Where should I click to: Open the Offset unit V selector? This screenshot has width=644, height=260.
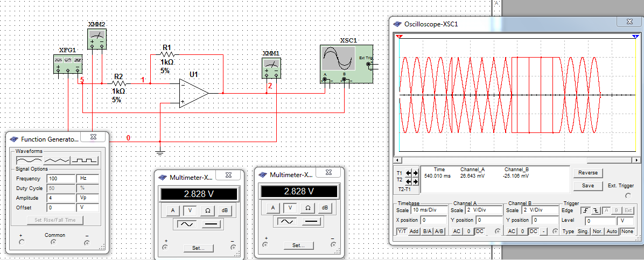(x=87, y=208)
